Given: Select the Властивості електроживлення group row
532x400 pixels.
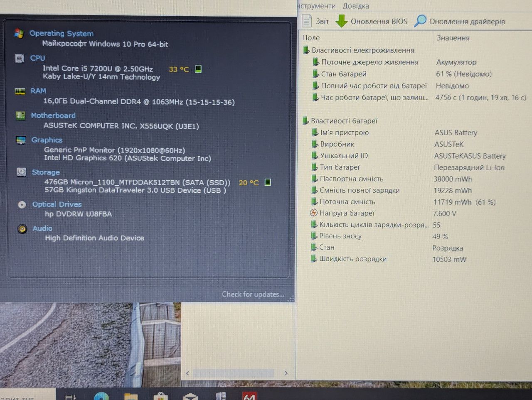Looking at the screenshot, I should tap(359, 50).
